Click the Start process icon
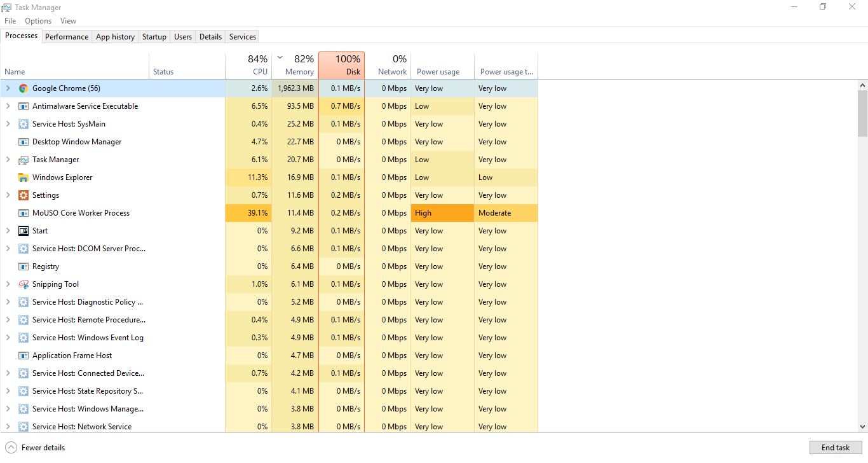 [24, 231]
